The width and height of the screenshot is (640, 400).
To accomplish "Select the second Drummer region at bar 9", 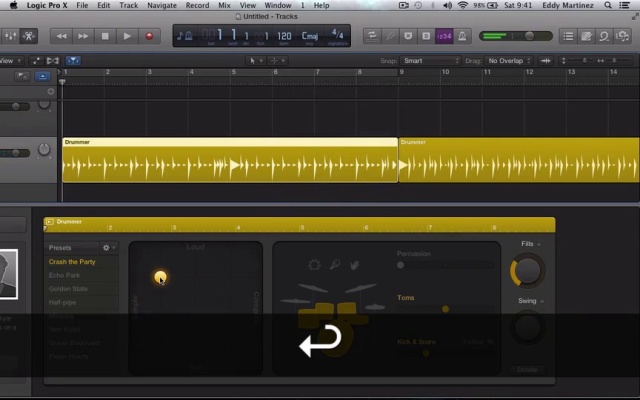I will pos(519,160).
